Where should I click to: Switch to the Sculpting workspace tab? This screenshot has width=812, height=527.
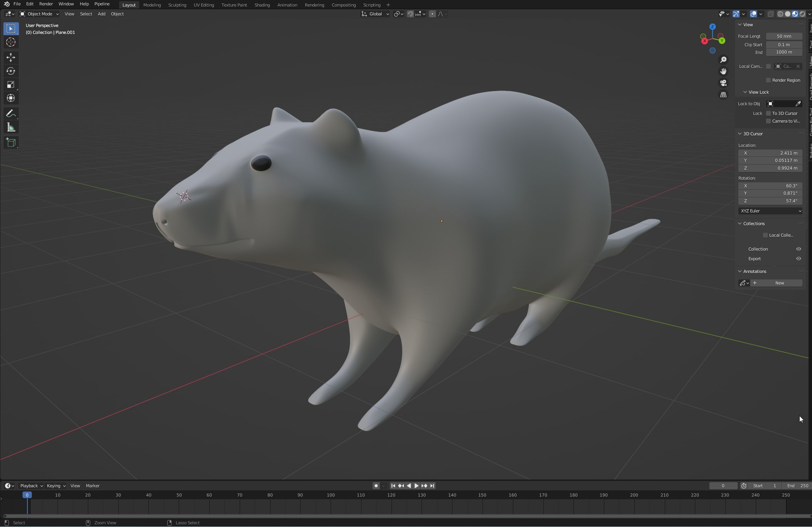(x=177, y=5)
